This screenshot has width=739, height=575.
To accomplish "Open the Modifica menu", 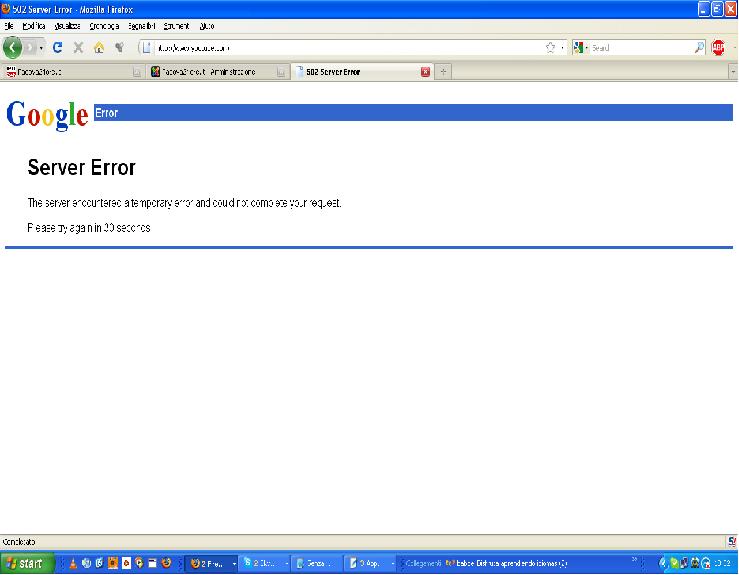I will pos(34,26).
